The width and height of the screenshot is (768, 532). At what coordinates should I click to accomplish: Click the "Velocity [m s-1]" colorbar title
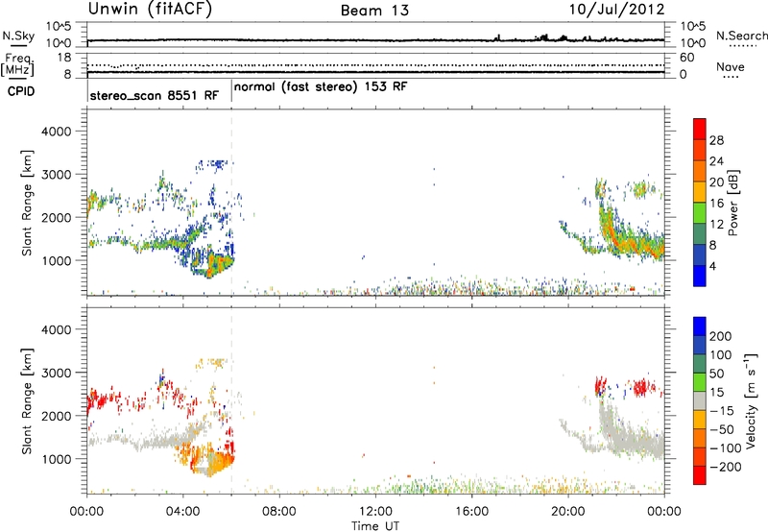click(x=750, y=400)
